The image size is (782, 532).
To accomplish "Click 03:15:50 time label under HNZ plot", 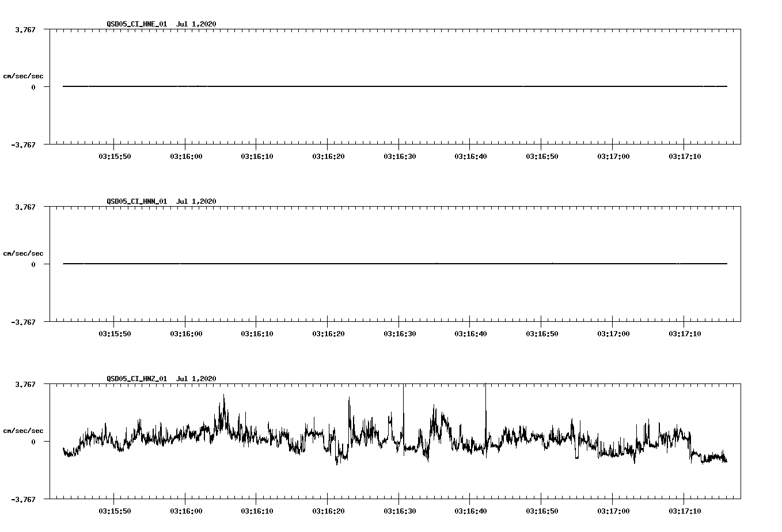I will click(x=115, y=511).
